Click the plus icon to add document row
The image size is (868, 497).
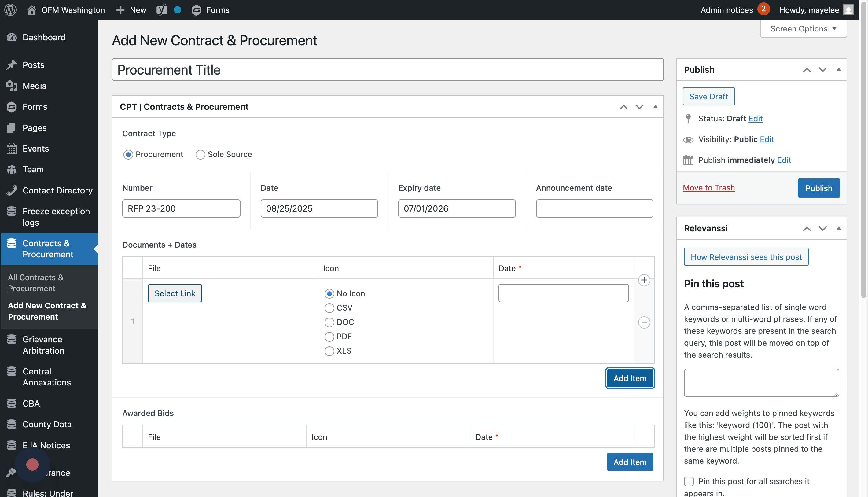tap(644, 280)
